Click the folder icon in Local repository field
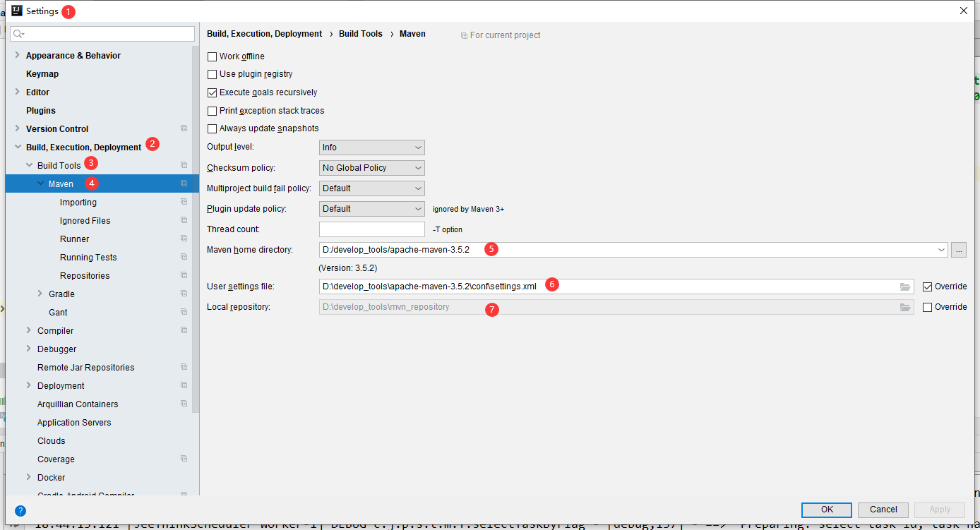The image size is (980, 530). [x=905, y=307]
